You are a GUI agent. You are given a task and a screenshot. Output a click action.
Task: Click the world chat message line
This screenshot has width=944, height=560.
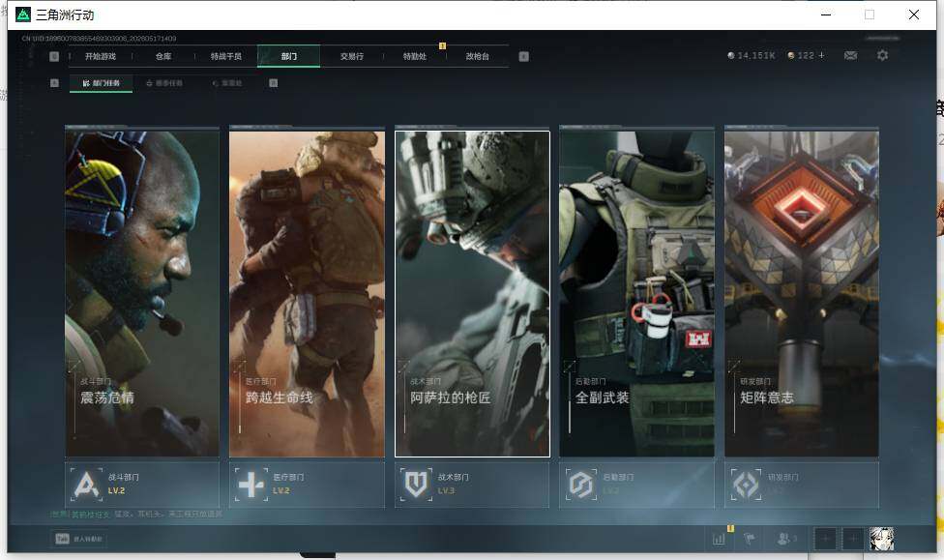[136, 515]
